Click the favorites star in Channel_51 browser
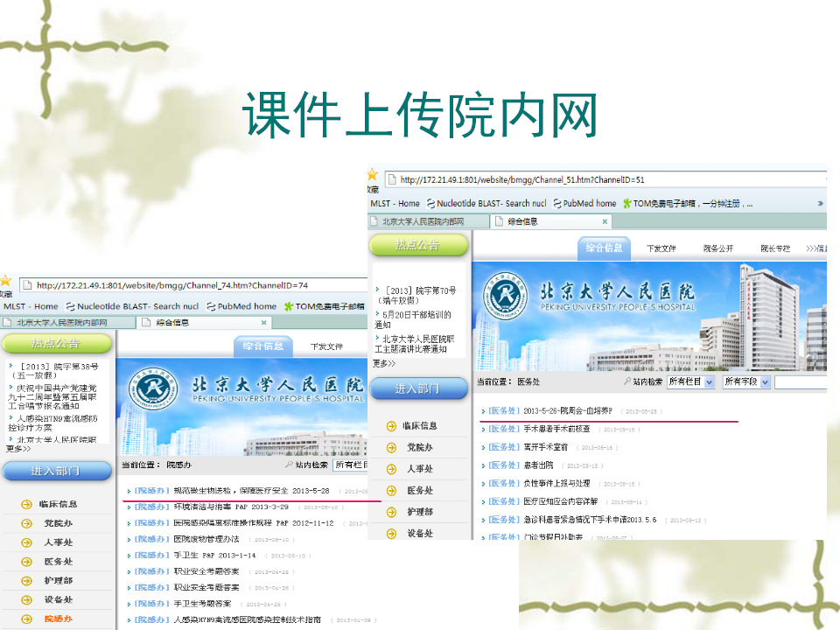 pyautogui.click(x=373, y=174)
